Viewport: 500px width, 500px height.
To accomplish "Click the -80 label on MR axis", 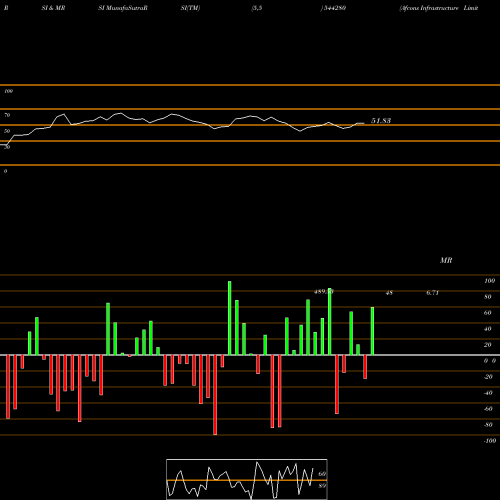I will coord(488,425).
